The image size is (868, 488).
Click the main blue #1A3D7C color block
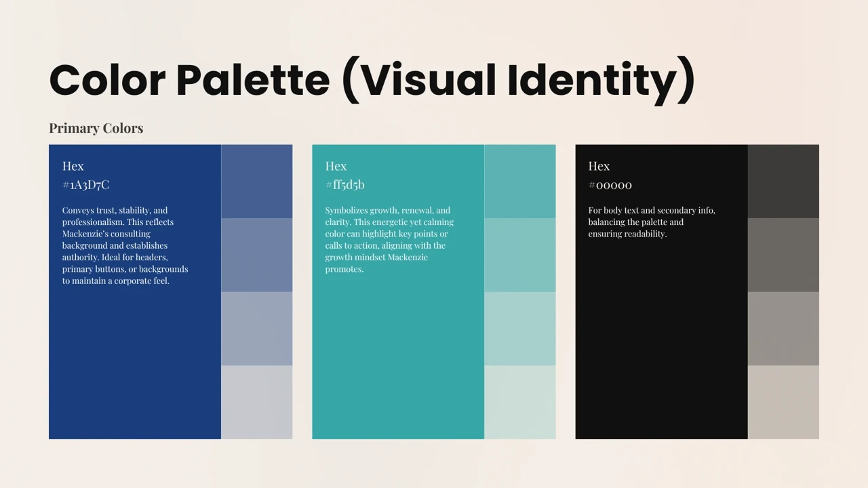135,291
